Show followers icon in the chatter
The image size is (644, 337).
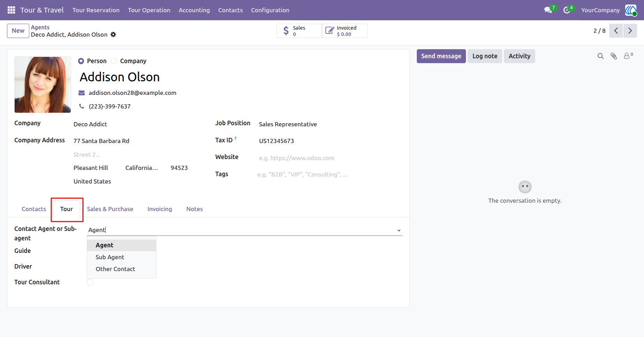[x=628, y=56]
